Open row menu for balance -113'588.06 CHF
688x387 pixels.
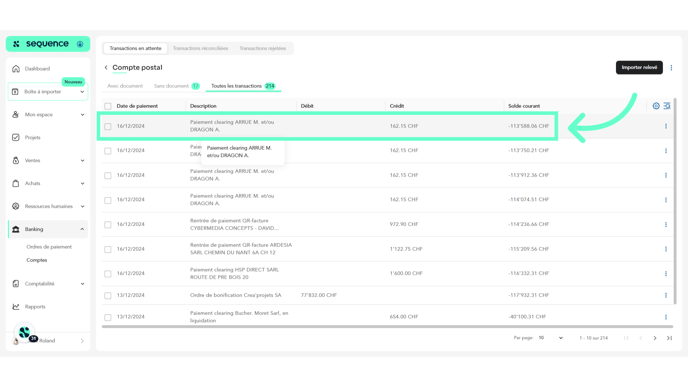pos(666,126)
